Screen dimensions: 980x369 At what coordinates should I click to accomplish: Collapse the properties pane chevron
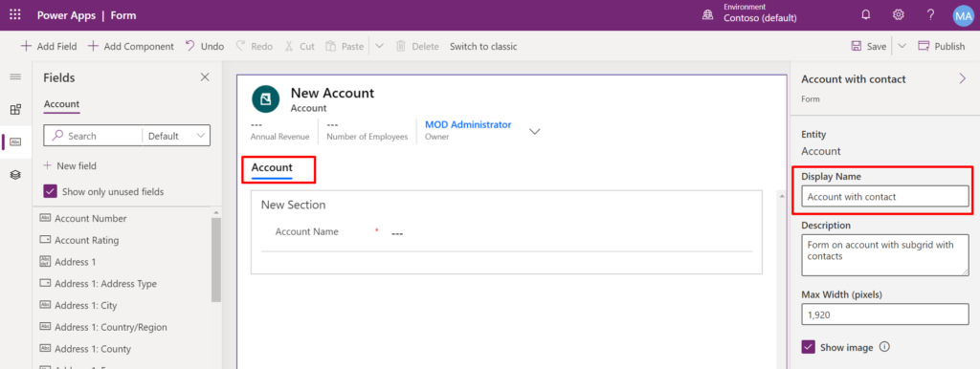coord(963,78)
